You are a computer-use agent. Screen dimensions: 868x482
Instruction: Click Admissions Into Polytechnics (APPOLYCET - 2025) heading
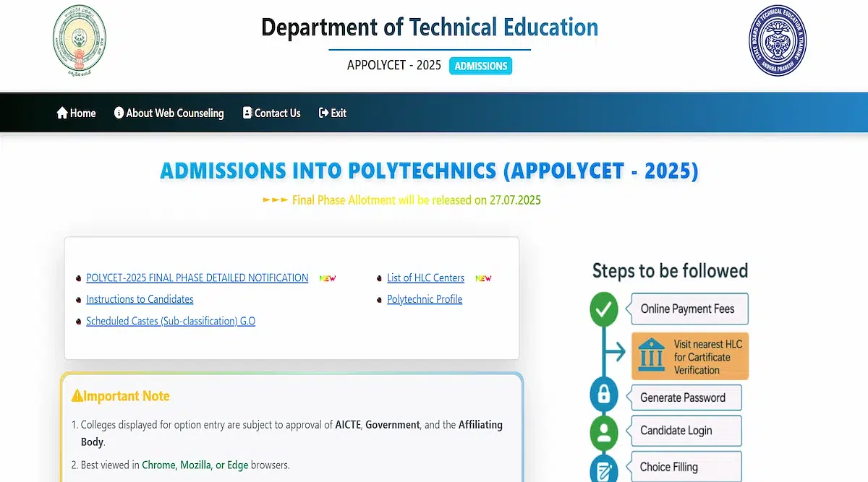(x=430, y=171)
